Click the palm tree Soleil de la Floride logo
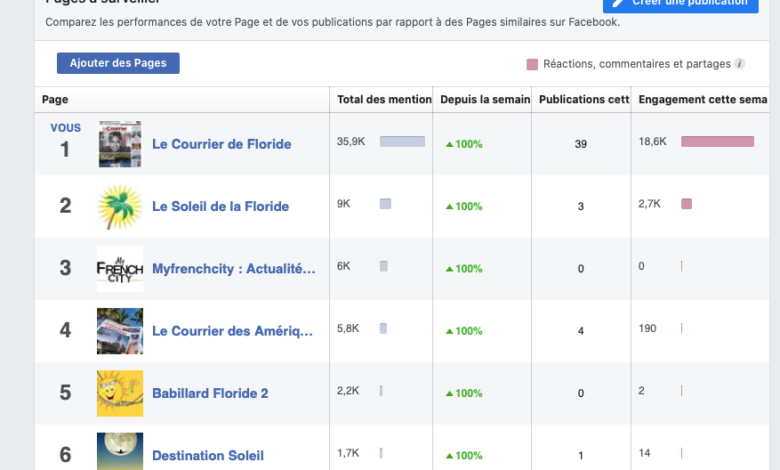Screen dimensions: 780x470 tap(120, 206)
